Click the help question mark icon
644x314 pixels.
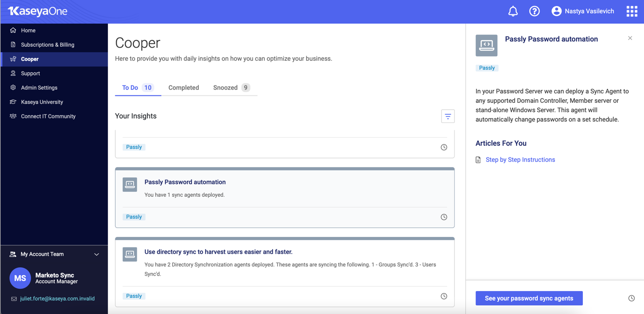tap(534, 11)
